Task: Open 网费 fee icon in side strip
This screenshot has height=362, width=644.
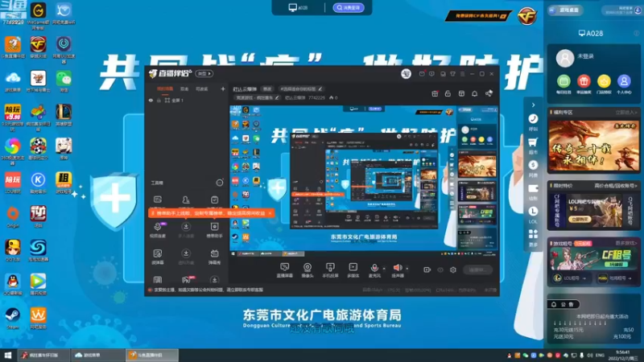Action: (x=533, y=169)
